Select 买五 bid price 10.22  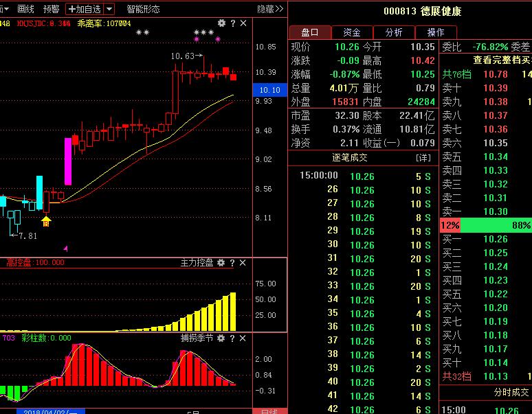496,294
